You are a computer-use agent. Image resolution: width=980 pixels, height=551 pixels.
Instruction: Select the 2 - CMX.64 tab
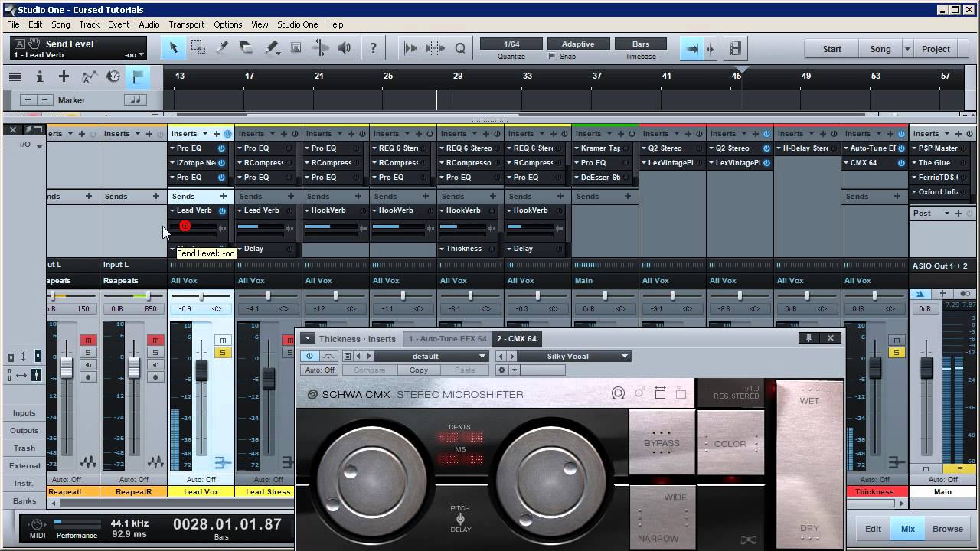click(516, 338)
